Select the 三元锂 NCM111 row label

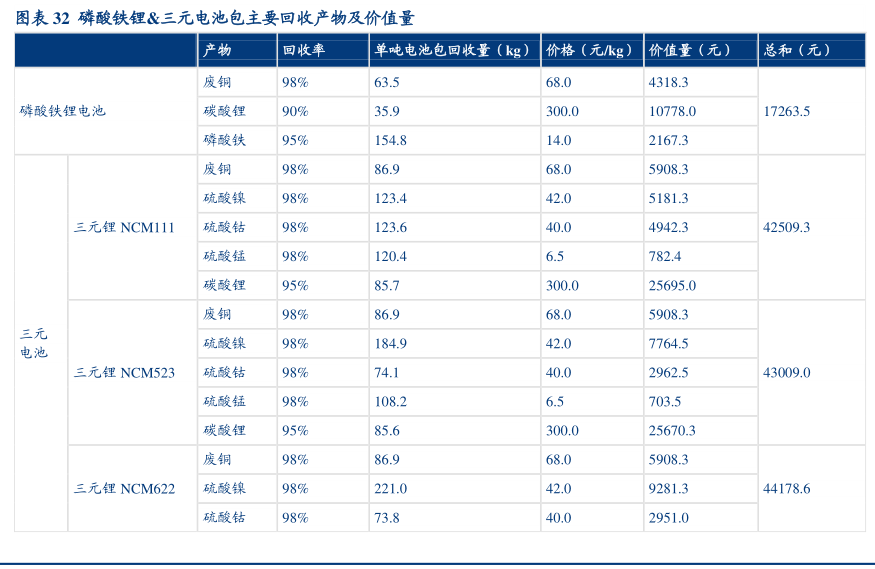point(124,227)
